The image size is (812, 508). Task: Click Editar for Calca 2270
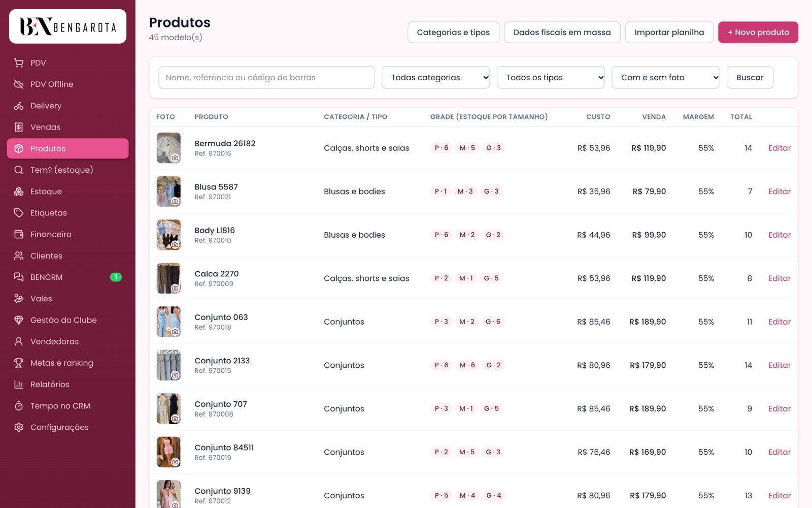click(780, 278)
